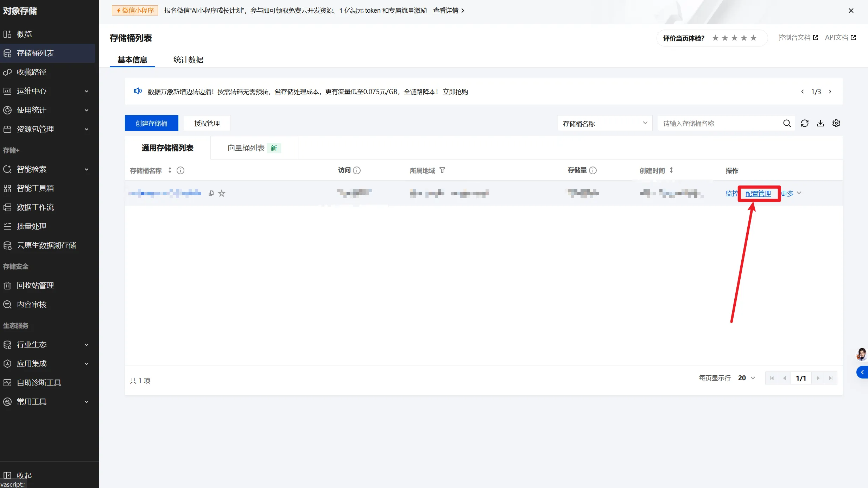Toggle sort on 创建时间 column
The width and height of the screenshot is (868, 488).
pyautogui.click(x=671, y=170)
